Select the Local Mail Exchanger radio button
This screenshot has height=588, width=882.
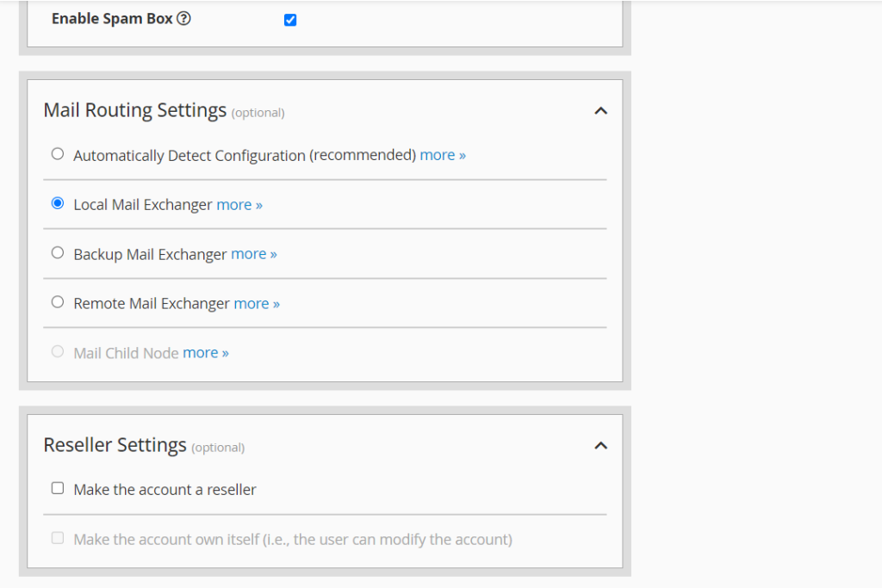coord(58,204)
